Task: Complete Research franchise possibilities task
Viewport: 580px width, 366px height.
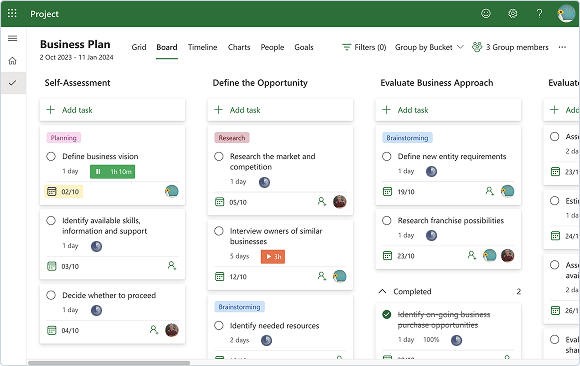Action: click(387, 221)
